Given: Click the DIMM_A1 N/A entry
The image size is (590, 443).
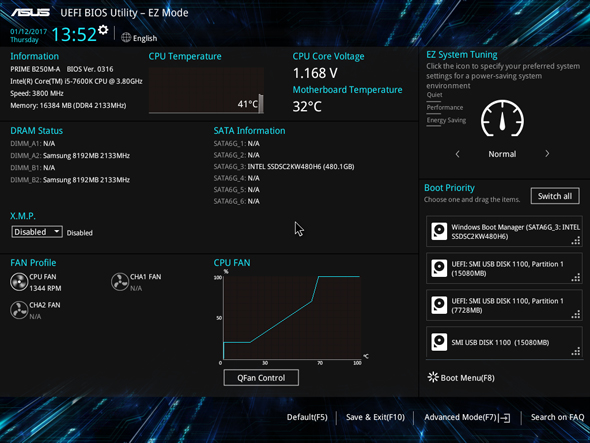Looking at the screenshot, I should coord(33,143).
